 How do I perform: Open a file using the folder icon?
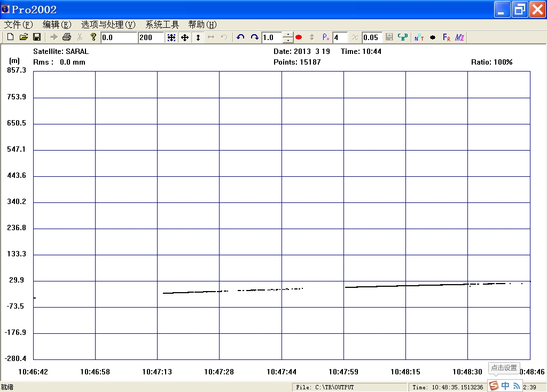[24, 37]
